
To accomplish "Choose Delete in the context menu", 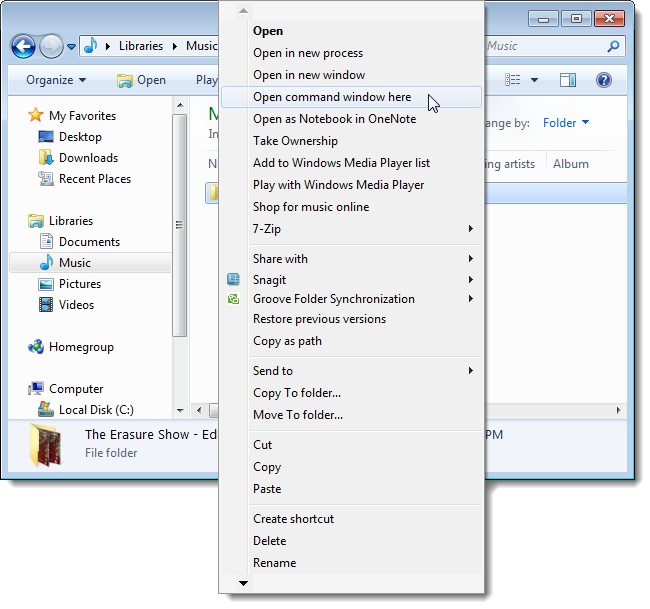I will click(352, 541).
